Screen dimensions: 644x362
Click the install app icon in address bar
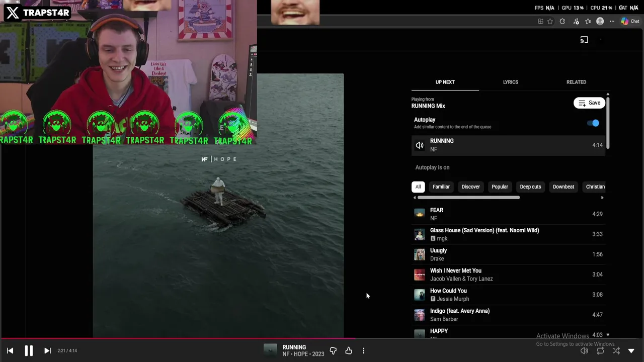click(540, 21)
